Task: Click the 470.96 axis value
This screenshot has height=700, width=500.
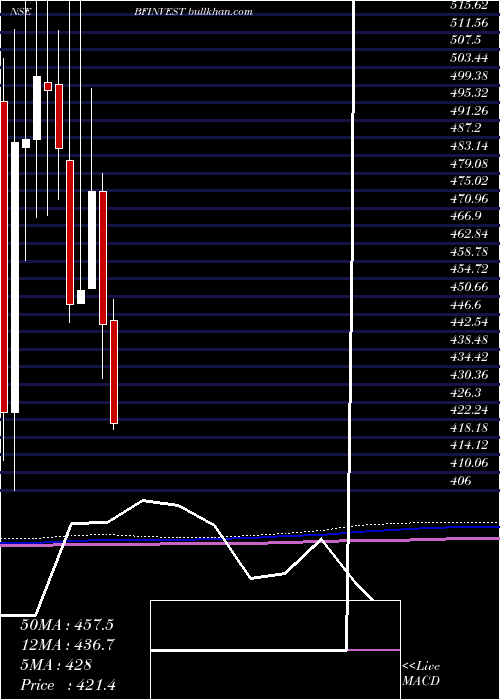Action: tap(469, 199)
